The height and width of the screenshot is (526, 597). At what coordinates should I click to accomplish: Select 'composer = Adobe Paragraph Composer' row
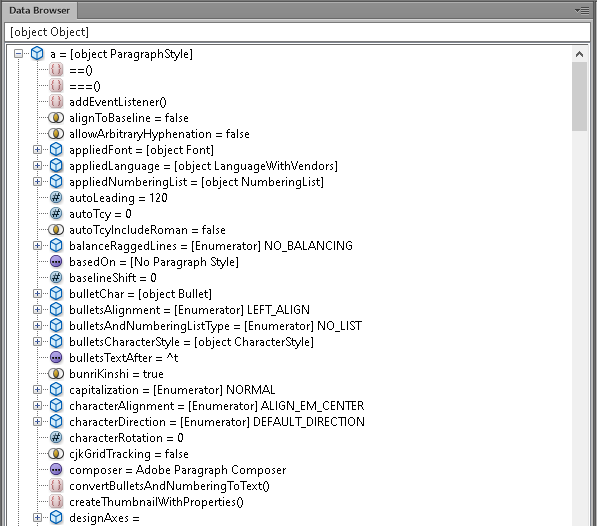point(177,470)
